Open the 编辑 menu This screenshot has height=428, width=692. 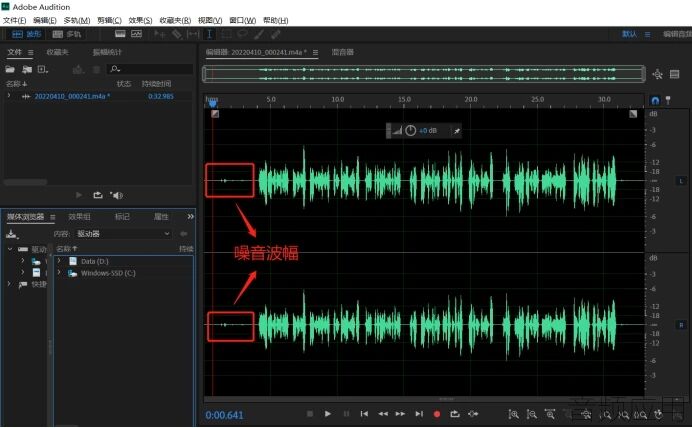(x=45, y=20)
